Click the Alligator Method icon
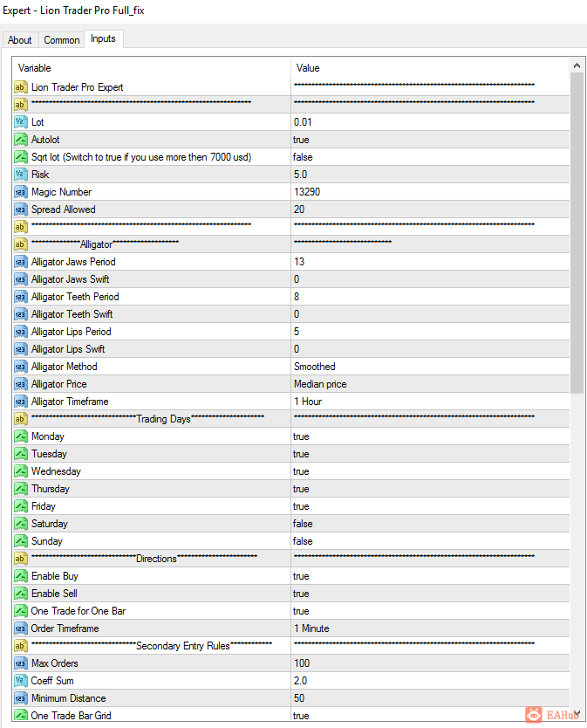Image resolution: width=587 pixels, height=728 pixels. tap(20, 367)
